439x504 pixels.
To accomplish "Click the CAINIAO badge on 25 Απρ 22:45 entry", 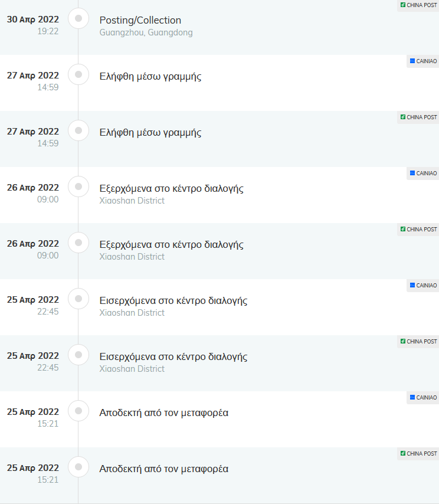I will click(423, 286).
